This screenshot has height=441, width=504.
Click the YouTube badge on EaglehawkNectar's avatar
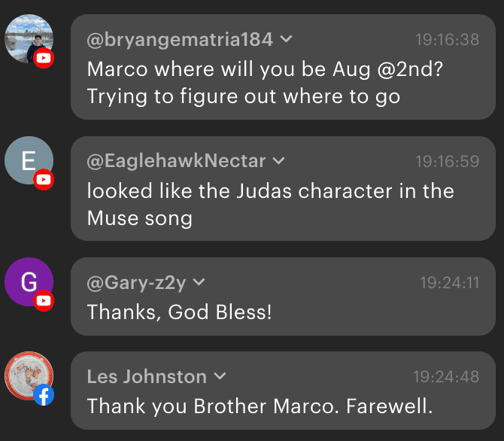44,180
